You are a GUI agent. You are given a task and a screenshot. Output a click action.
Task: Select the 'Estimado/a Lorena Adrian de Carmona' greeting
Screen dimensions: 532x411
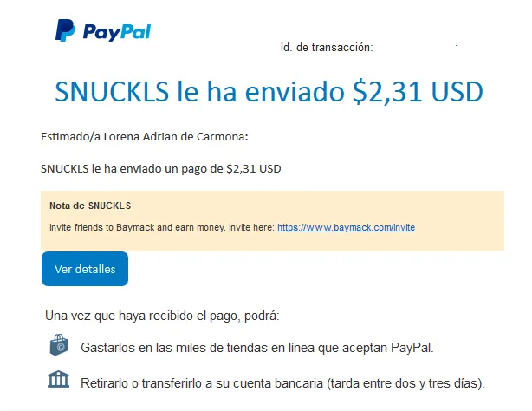pos(145,136)
